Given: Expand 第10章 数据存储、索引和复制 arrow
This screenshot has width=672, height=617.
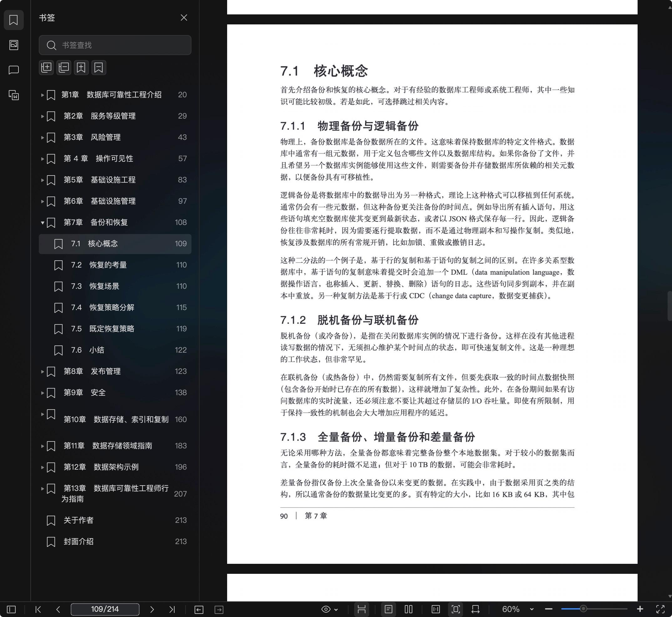Looking at the screenshot, I should (43, 414).
